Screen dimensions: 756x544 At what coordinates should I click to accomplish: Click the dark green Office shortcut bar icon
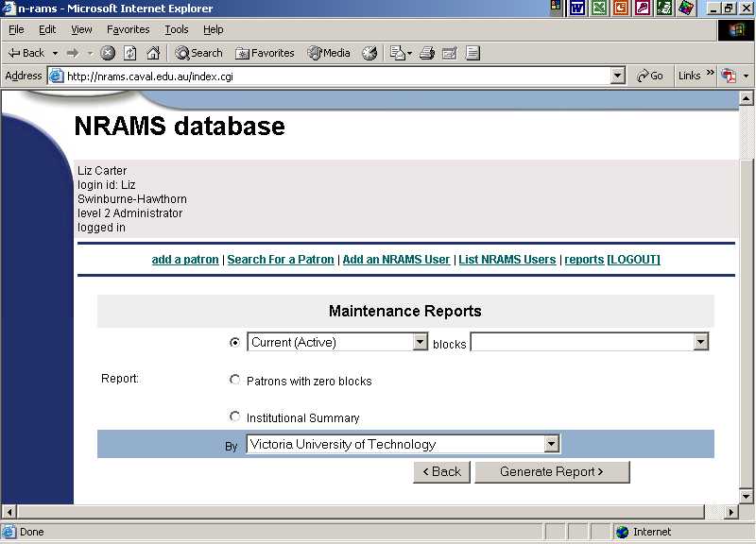664,8
